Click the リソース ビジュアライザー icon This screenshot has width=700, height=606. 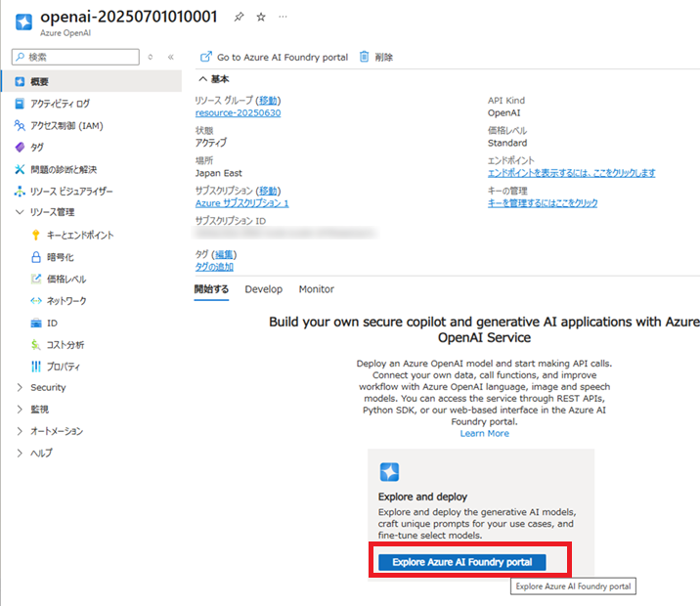point(20,192)
